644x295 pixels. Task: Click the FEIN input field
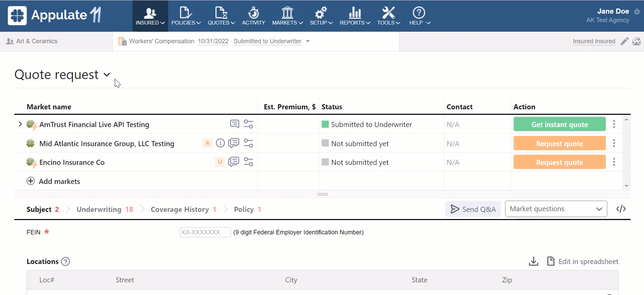[x=205, y=232]
